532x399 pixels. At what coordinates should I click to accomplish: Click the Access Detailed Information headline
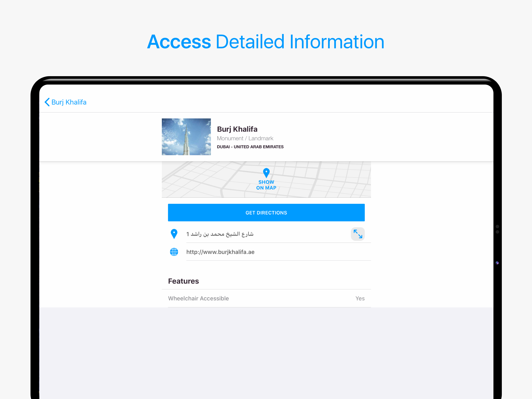(266, 42)
